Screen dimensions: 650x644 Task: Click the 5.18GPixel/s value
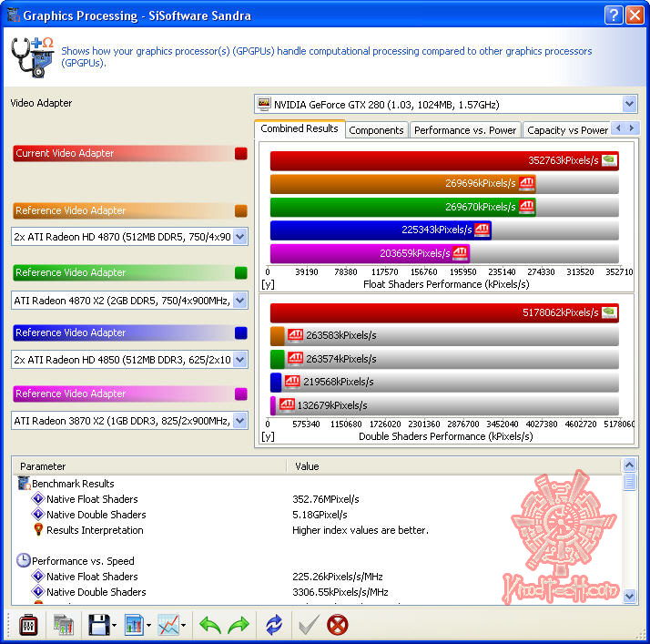tap(320, 515)
